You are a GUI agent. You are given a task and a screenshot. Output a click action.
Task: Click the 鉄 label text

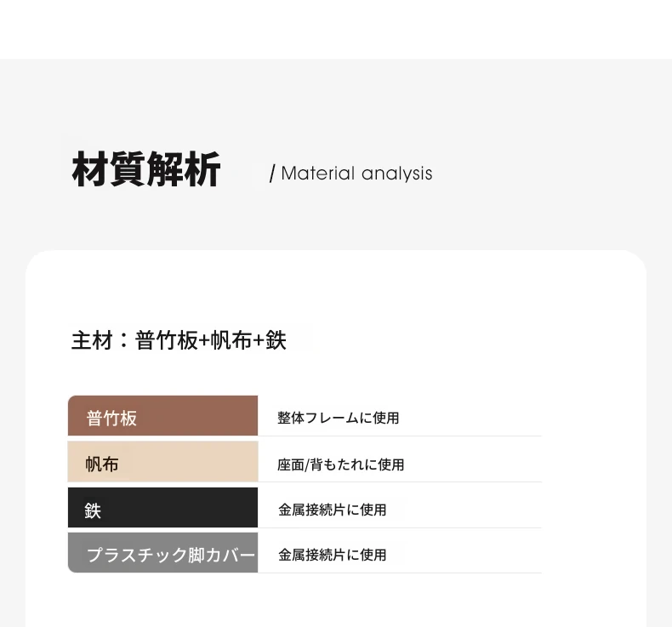click(93, 510)
